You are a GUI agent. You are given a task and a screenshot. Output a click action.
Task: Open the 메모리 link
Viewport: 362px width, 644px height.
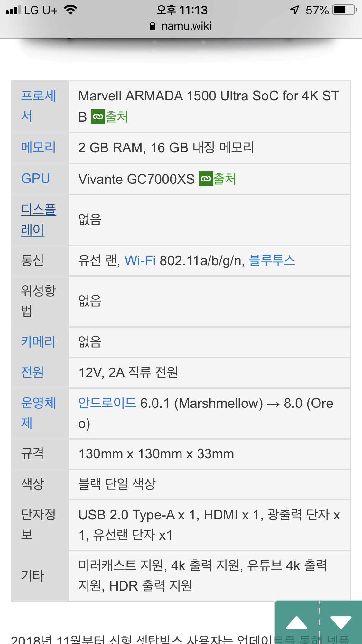tap(38, 147)
